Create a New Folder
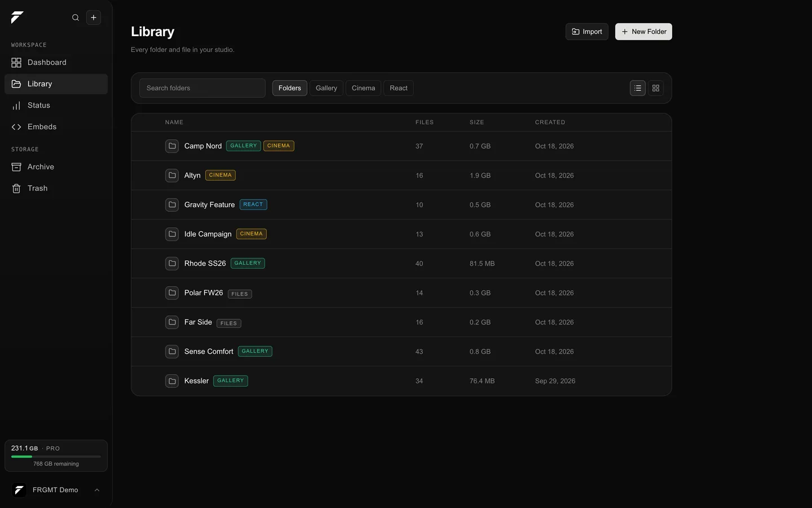The width and height of the screenshot is (812, 508). click(x=643, y=32)
